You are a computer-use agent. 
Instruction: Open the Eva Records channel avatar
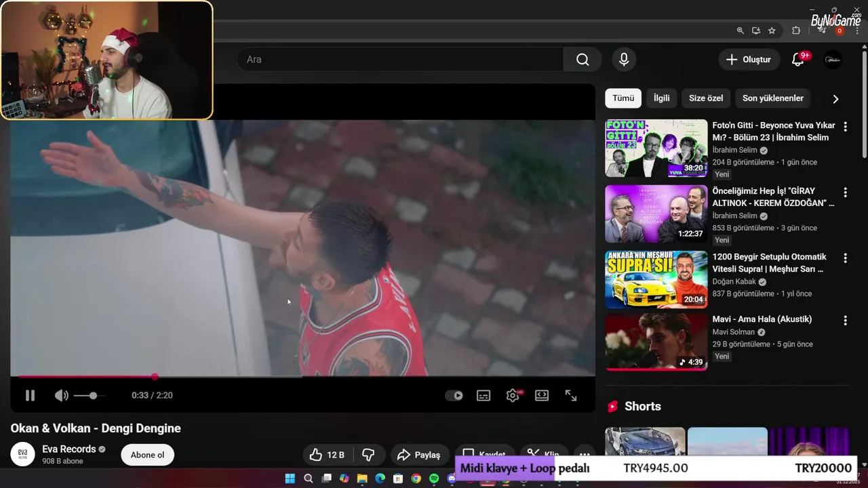click(x=22, y=454)
